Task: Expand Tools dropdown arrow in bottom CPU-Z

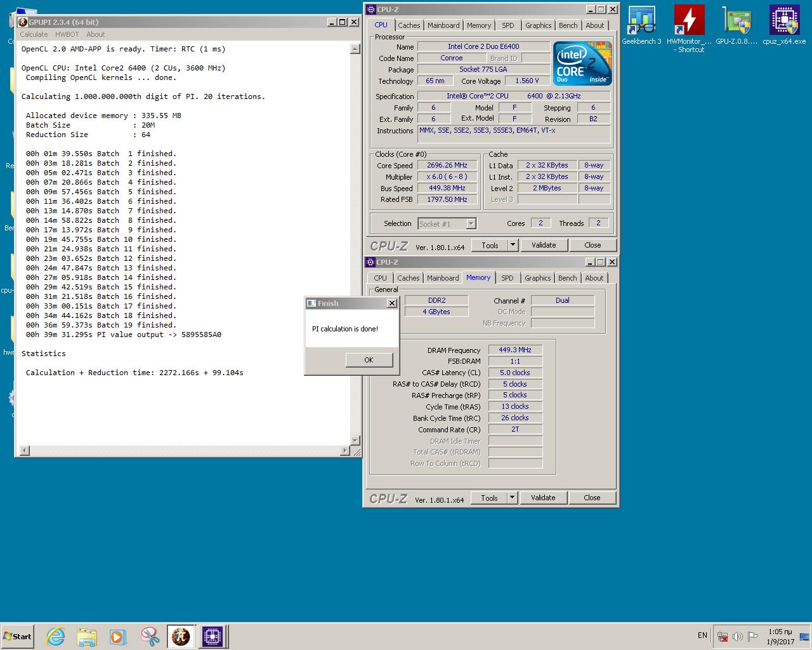Action: 513,498
